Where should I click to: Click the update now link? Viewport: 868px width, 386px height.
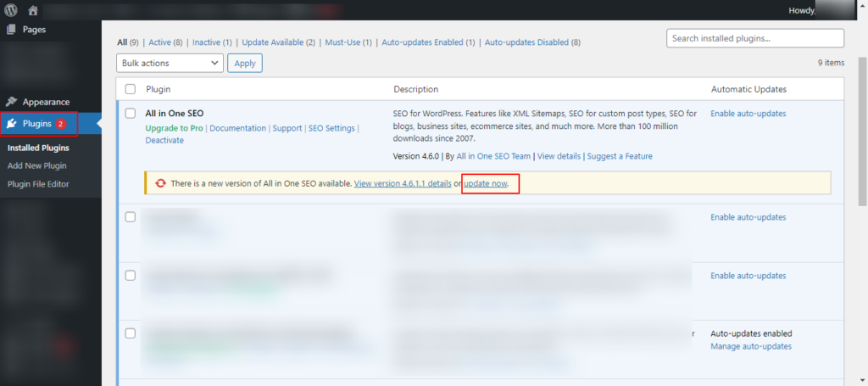[x=485, y=183]
